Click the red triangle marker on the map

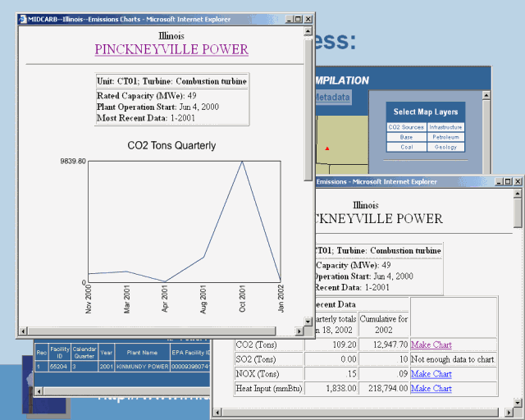pos(327,148)
